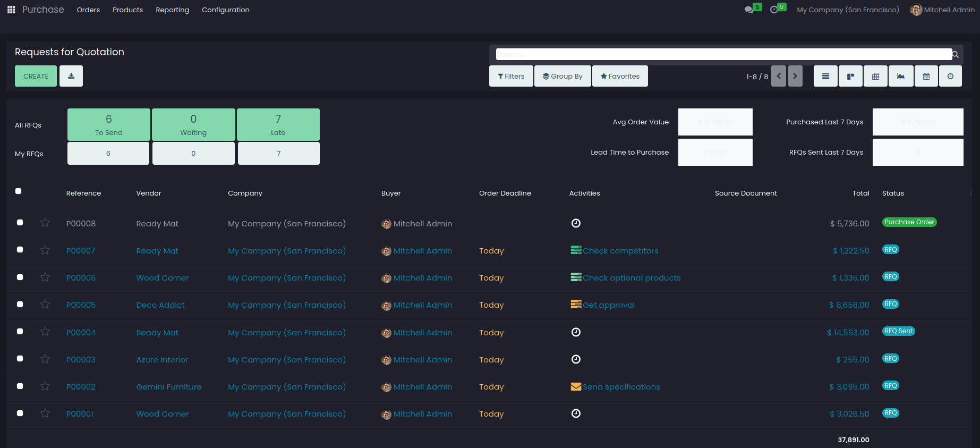Select the P00002 row checkbox

coord(20,386)
